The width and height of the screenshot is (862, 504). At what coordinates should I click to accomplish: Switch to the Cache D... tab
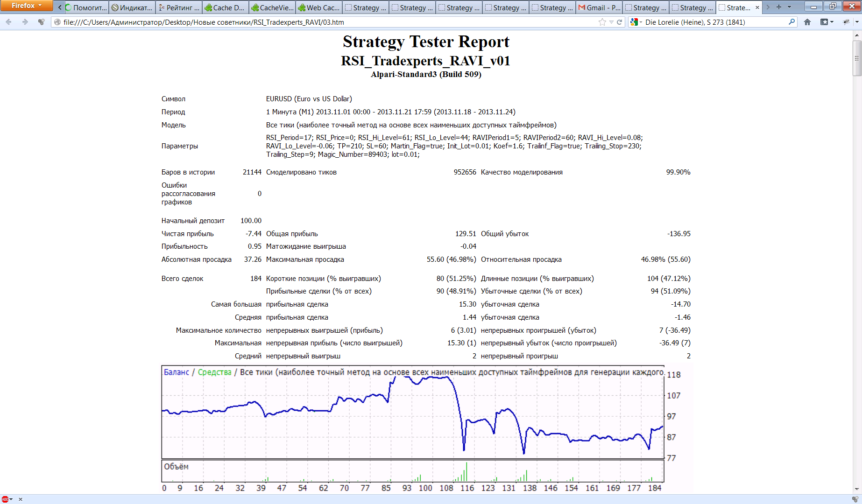click(x=226, y=7)
